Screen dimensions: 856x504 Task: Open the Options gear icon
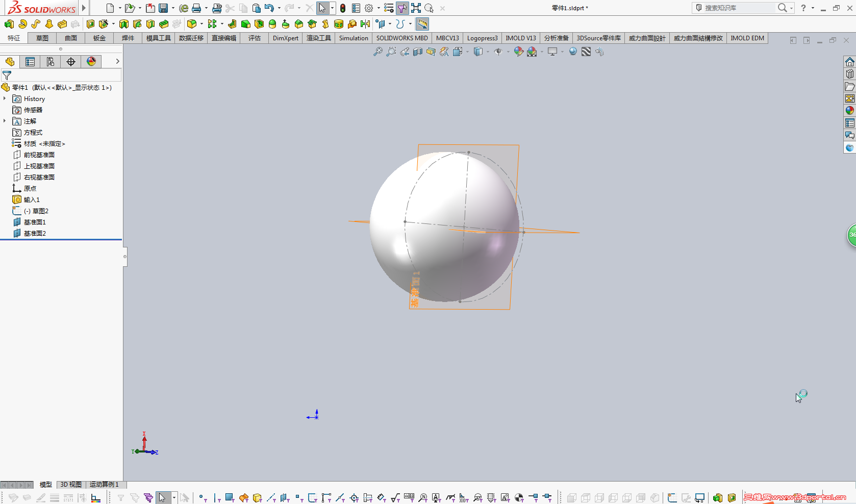point(369,8)
